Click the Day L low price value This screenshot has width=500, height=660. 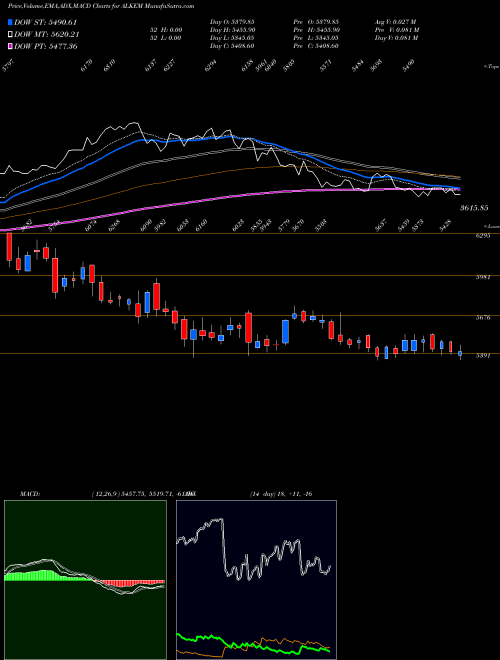232,38
